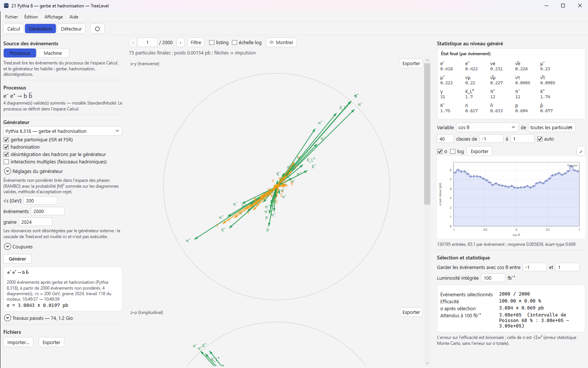Switch to the Calcul tab

click(x=14, y=29)
